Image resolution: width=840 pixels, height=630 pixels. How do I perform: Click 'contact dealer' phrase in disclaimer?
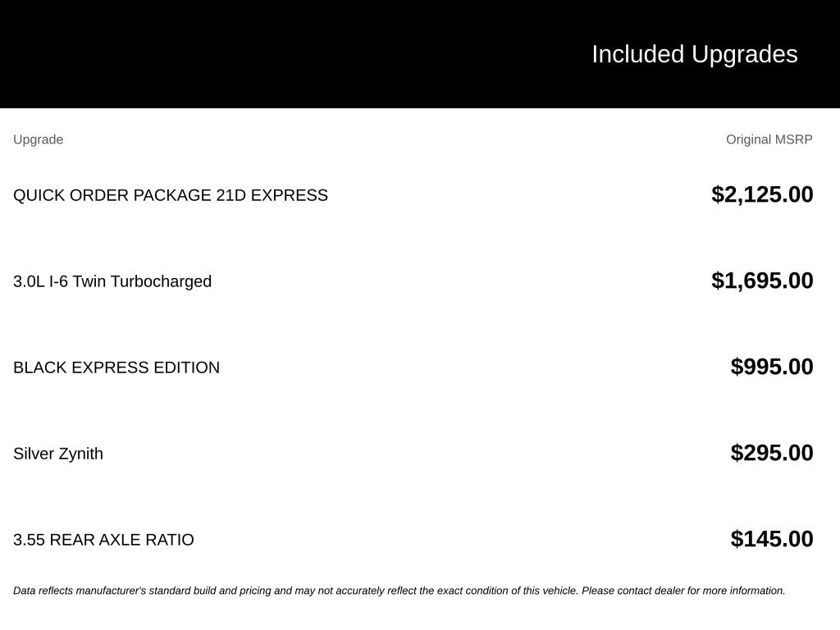click(651, 591)
